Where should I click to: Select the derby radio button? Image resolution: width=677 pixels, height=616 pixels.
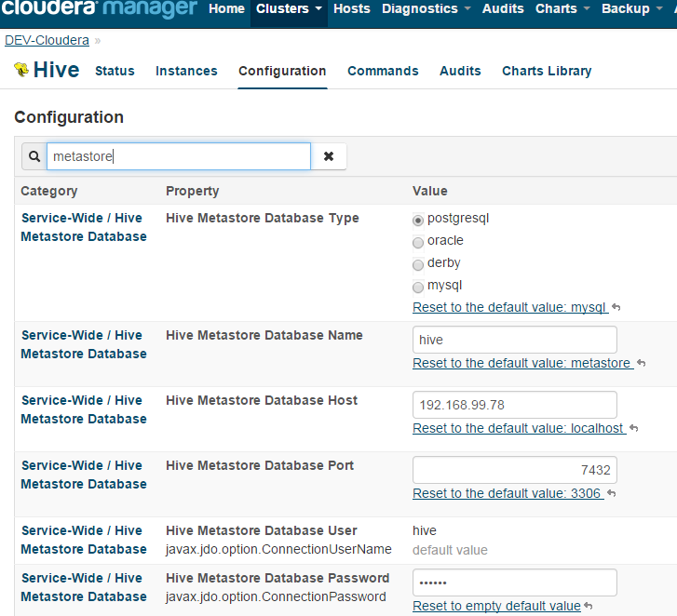[418, 265]
